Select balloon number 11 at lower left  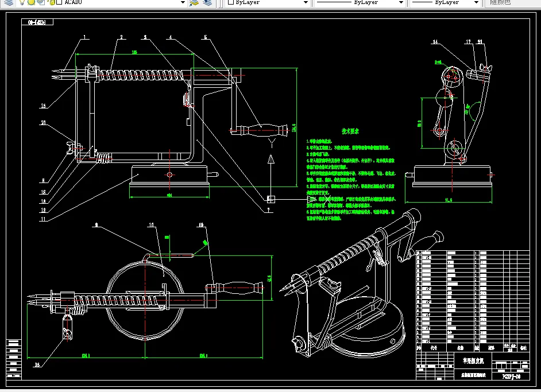[43, 219]
